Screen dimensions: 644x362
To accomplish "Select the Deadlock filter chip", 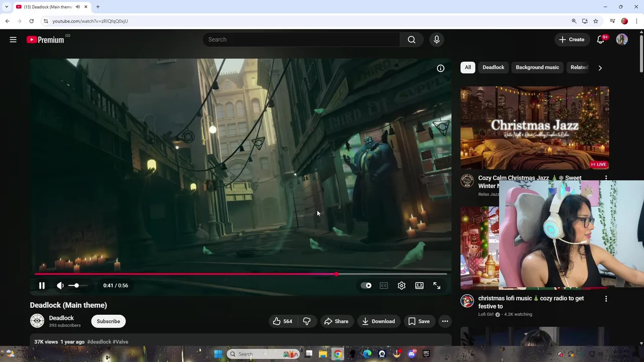I will (x=494, y=67).
